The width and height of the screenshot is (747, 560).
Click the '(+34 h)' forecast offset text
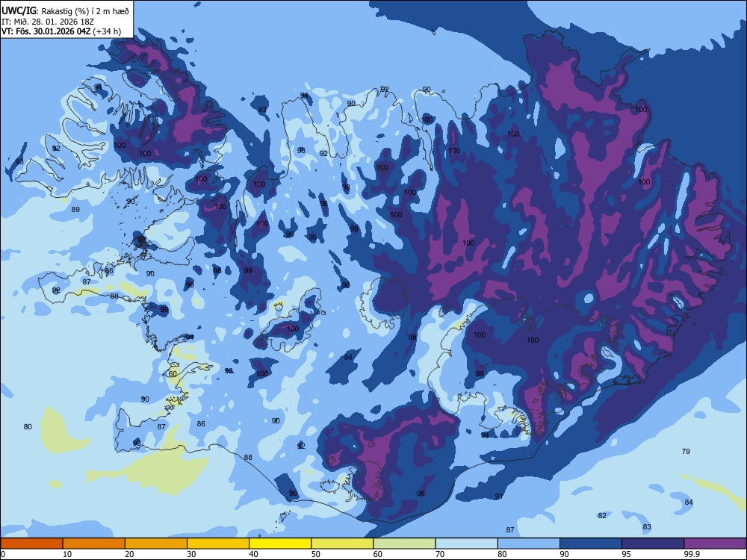(x=107, y=31)
